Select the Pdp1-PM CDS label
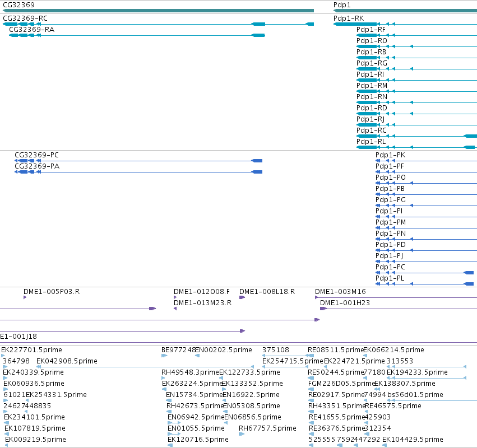 point(391,222)
